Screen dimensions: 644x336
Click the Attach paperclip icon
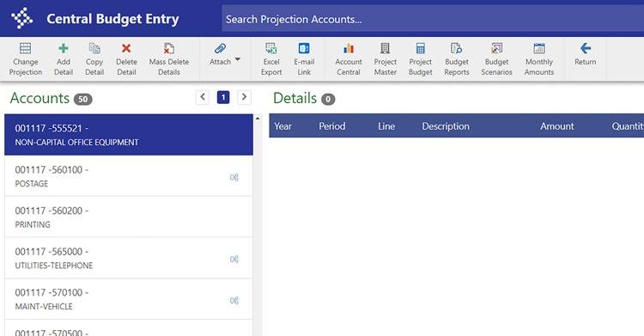[220, 48]
